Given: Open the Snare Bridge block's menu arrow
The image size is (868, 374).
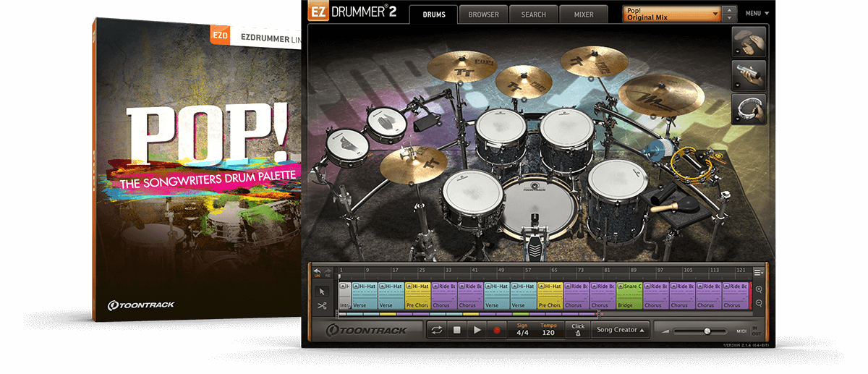Looking at the screenshot, I should click(620, 287).
